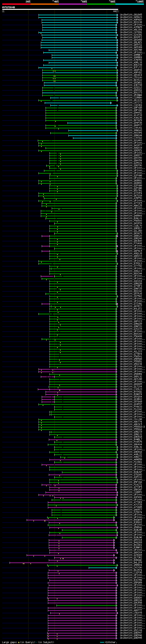Click hit UniRef100_Q9DDT7
Image resolution: width=146 pixels, height=644 pixels.
131,156
